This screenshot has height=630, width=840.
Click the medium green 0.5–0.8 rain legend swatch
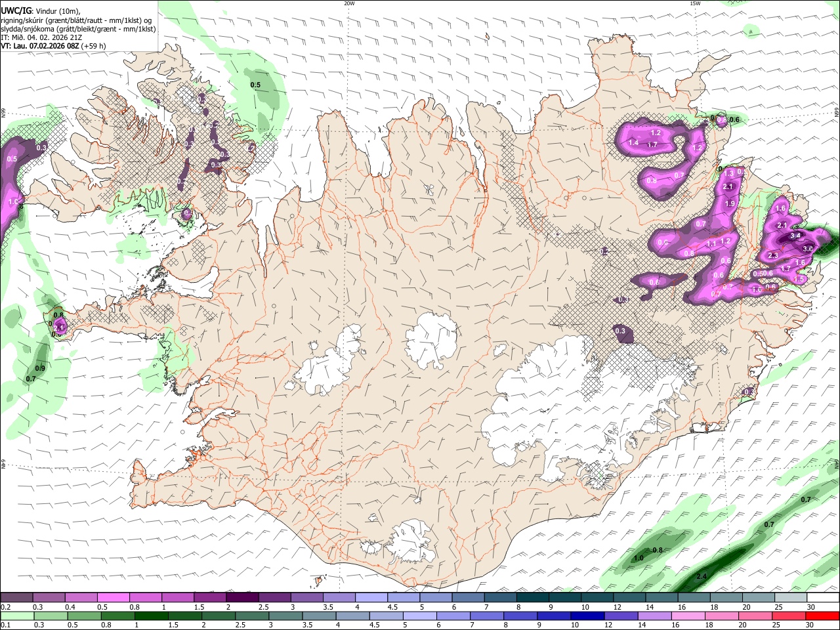click(84, 616)
